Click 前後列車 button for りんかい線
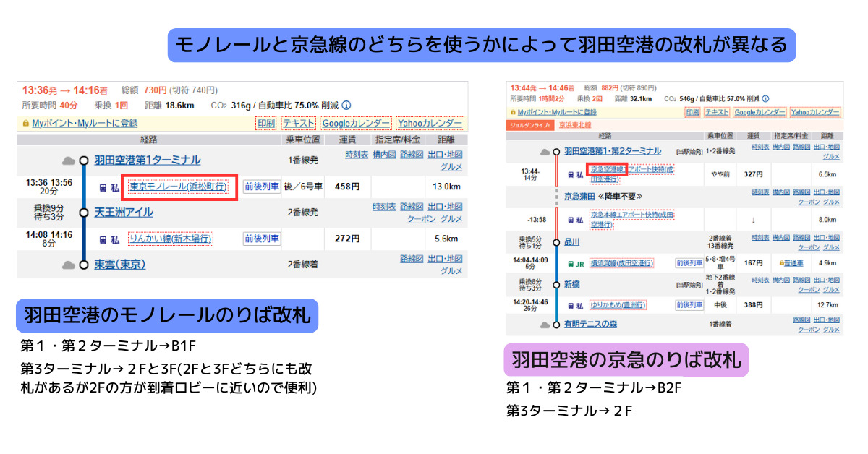This screenshot has width=868, height=454. point(261,239)
